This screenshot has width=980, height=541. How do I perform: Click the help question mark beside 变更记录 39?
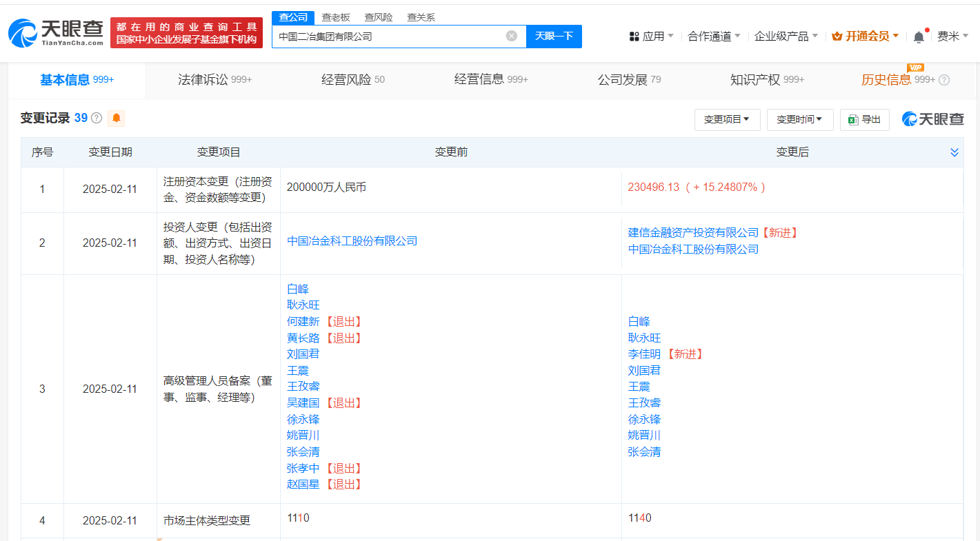97,119
